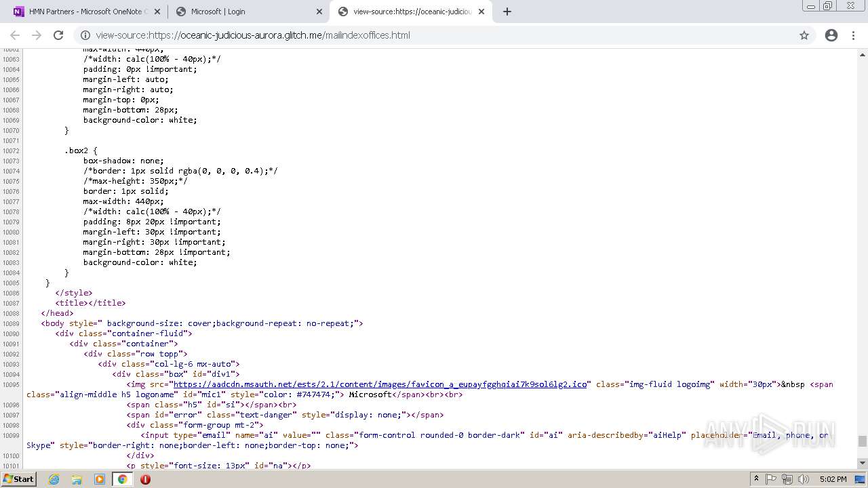Image resolution: width=868 pixels, height=488 pixels.
Task: Open Action Center flag tray icon
Action: pos(771,479)
